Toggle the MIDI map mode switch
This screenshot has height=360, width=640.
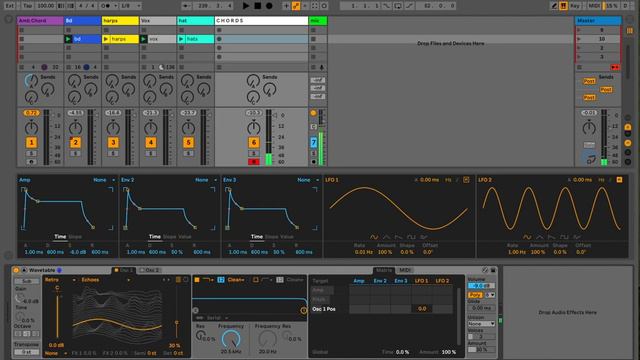coord(594,6)
